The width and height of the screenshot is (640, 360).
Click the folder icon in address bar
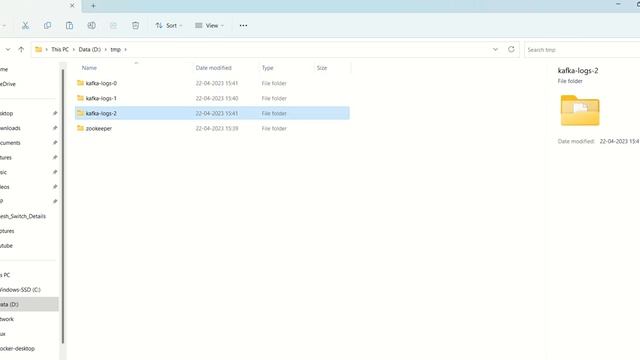(x=38, y=49)
